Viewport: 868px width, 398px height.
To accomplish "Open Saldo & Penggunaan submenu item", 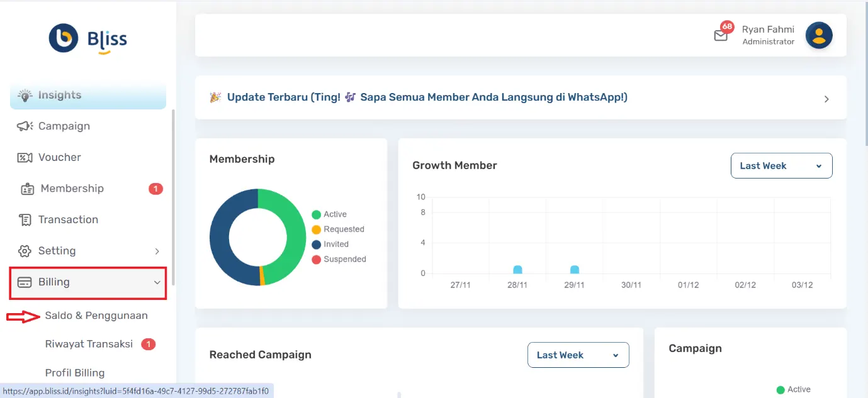I will tap(96, 316).
